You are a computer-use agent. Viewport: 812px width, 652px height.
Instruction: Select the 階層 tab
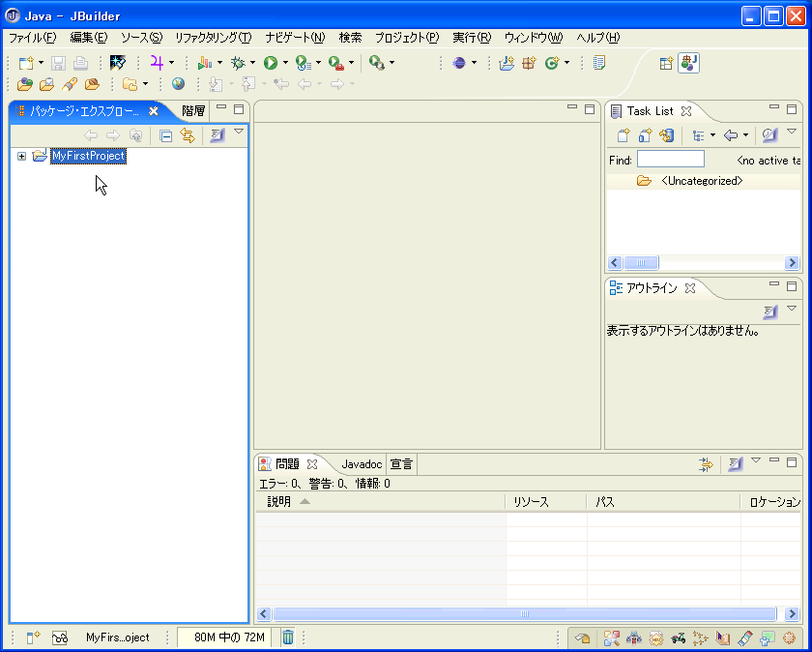point(193,110)
